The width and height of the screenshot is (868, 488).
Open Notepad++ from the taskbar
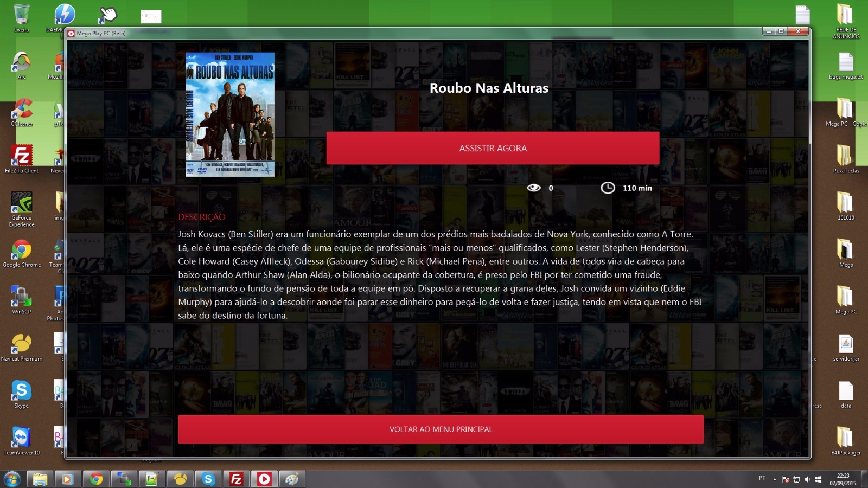click(152, 479)
